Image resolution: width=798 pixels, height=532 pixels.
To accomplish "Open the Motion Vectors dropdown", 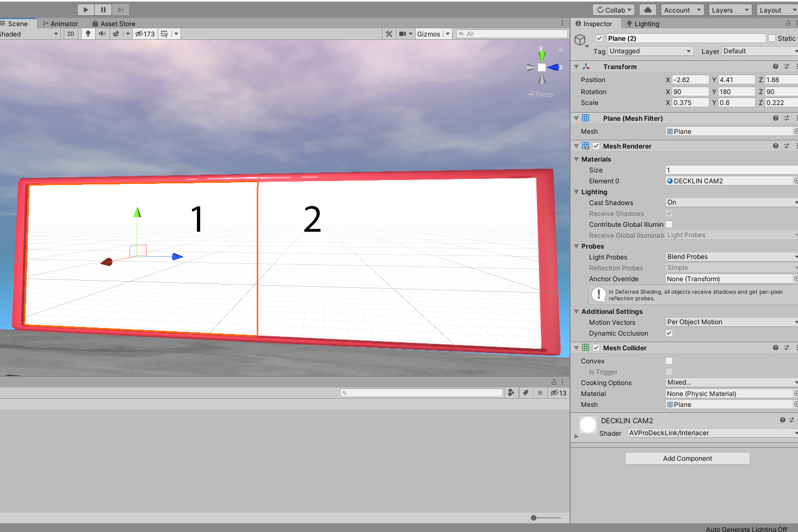I will pos(732,322).
